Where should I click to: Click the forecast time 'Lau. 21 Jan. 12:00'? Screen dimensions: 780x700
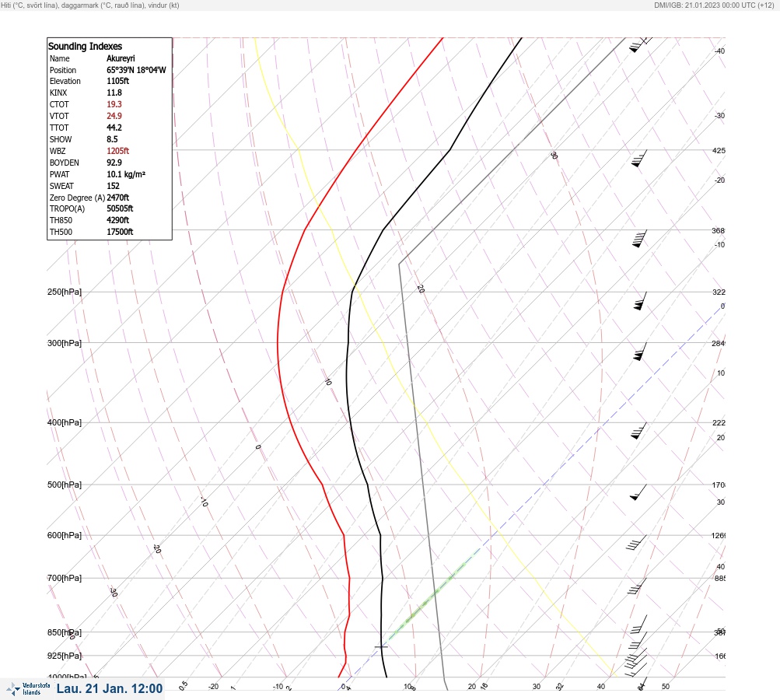coord(110,688)
